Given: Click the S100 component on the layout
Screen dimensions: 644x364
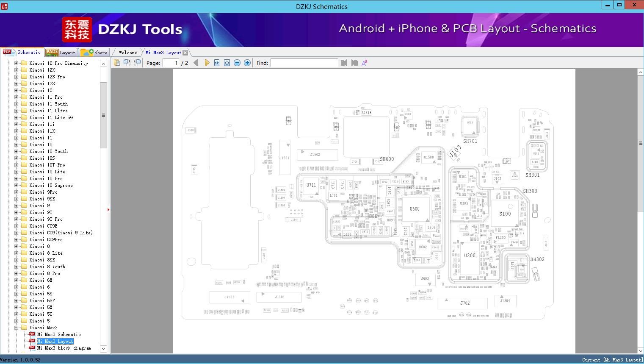Looking at the screenshot, I should (x=505, y=214).
